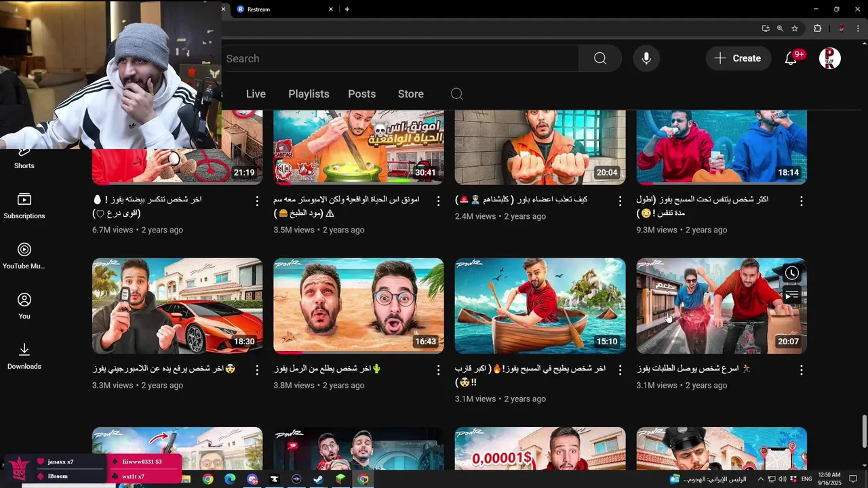Open the options menu for the 9.3M views video
Image resolution: width=868 pixels, height=488 pixels.
point(802,201)
